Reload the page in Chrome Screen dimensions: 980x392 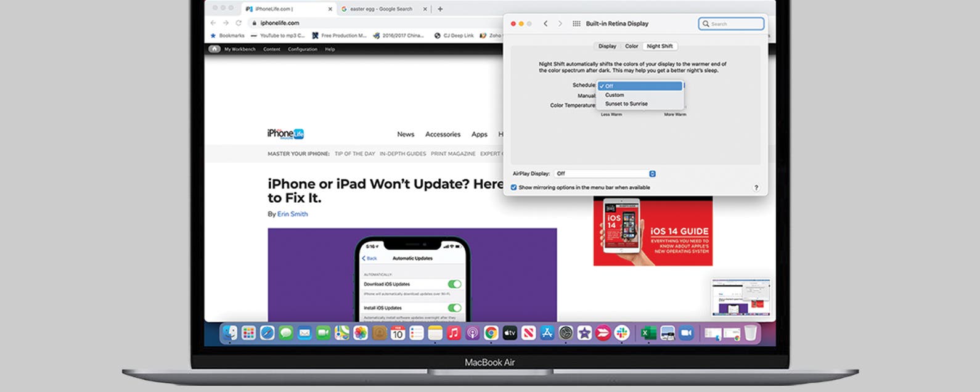pyautogui.click(x=238, y=23)
